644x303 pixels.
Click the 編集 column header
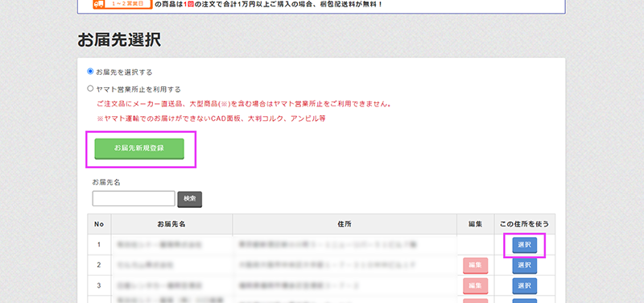click(476, 224)
